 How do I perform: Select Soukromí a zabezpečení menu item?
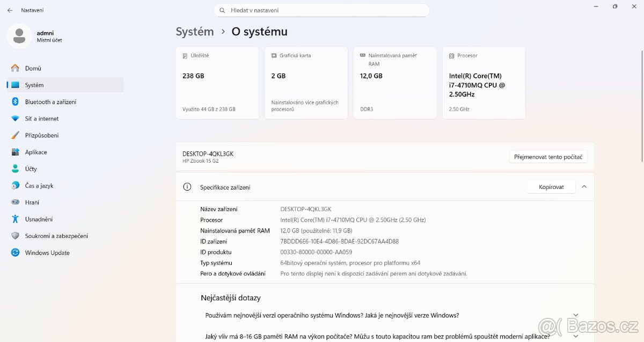click(56, 236)
